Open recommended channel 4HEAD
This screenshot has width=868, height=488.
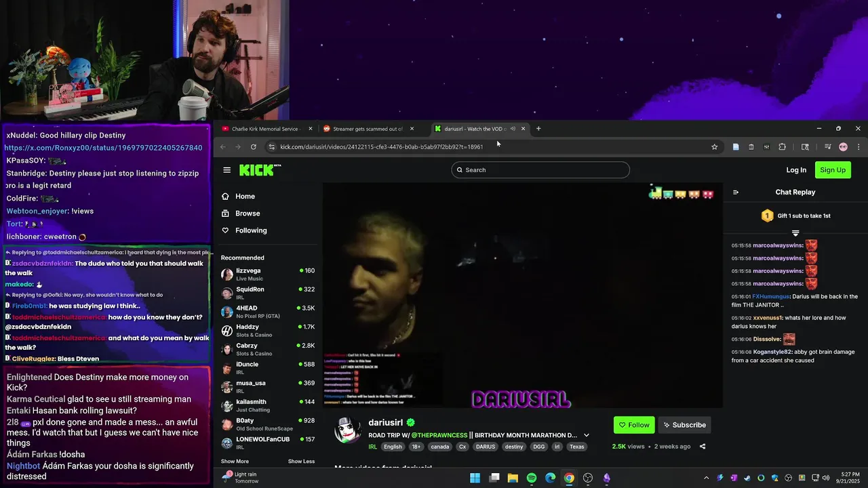(x=268, y=312)
